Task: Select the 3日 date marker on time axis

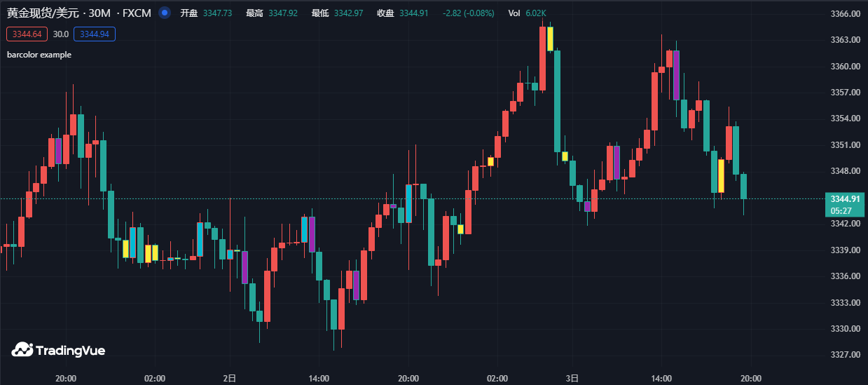Action: pos(572,378)
